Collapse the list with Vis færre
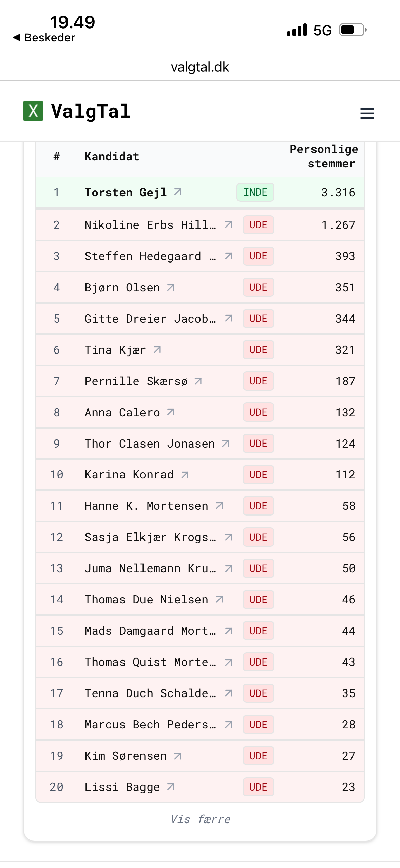This screenshot has width=400, height=868. coord(200,819)
